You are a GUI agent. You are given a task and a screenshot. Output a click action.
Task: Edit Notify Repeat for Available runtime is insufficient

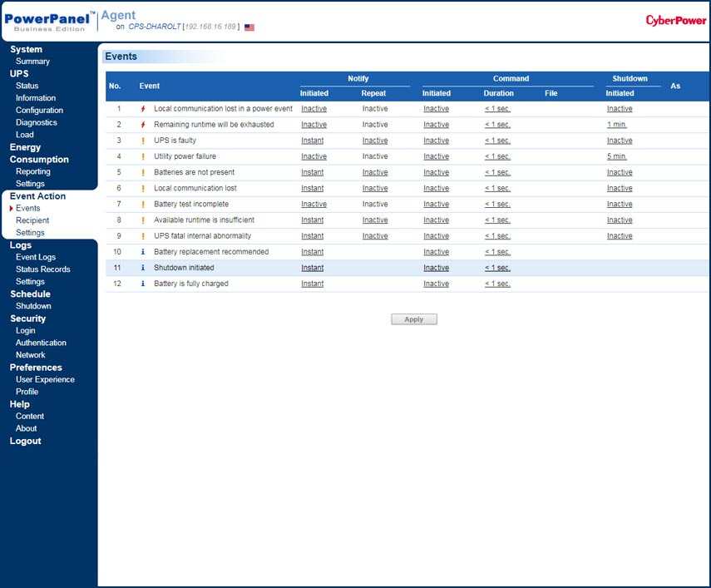(x=375, y=220)
